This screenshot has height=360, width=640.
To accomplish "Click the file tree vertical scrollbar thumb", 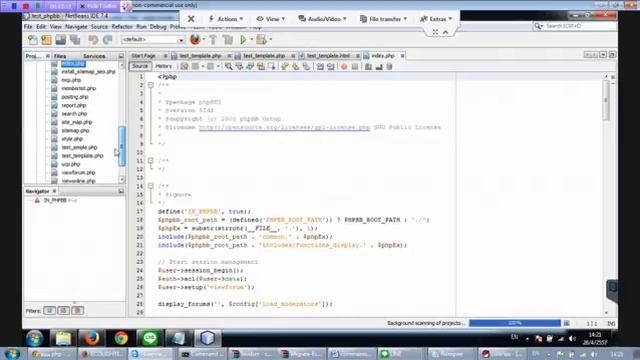I will 122,146.
